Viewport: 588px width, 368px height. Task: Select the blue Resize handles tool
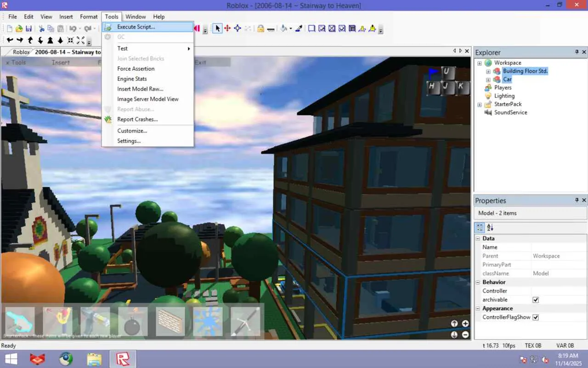click(237, 29)
